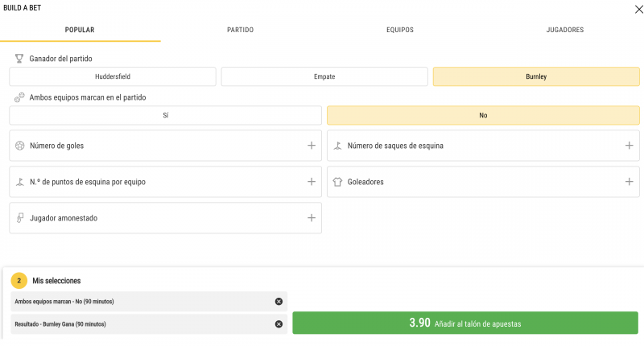Add the 3.90 bet to betslip
The image size is (644, 346).
[465, 323]
